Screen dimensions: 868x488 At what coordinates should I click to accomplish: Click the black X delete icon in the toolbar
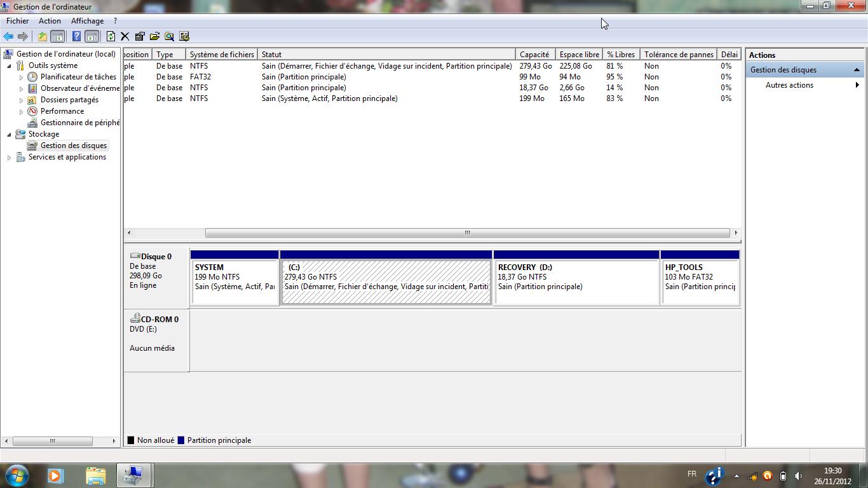125,36
